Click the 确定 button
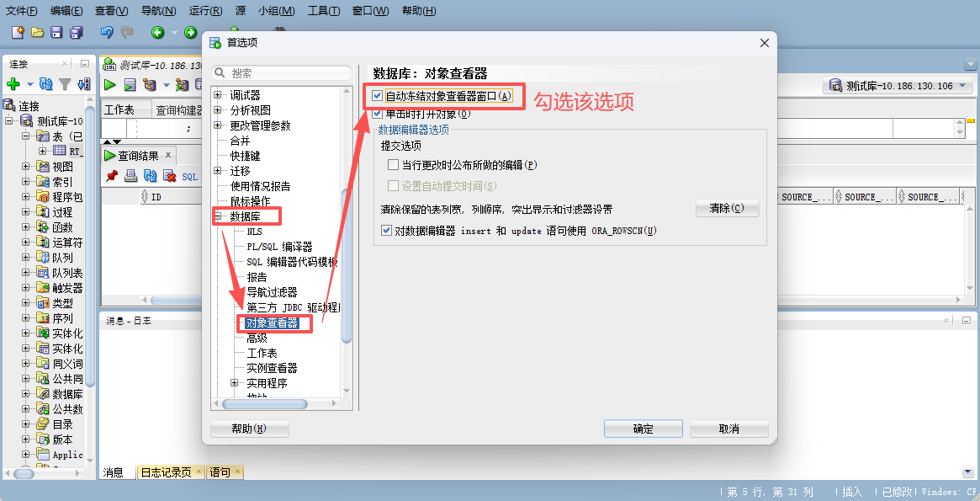Screen dimensions: 980x501 click(x=644, y=429)
